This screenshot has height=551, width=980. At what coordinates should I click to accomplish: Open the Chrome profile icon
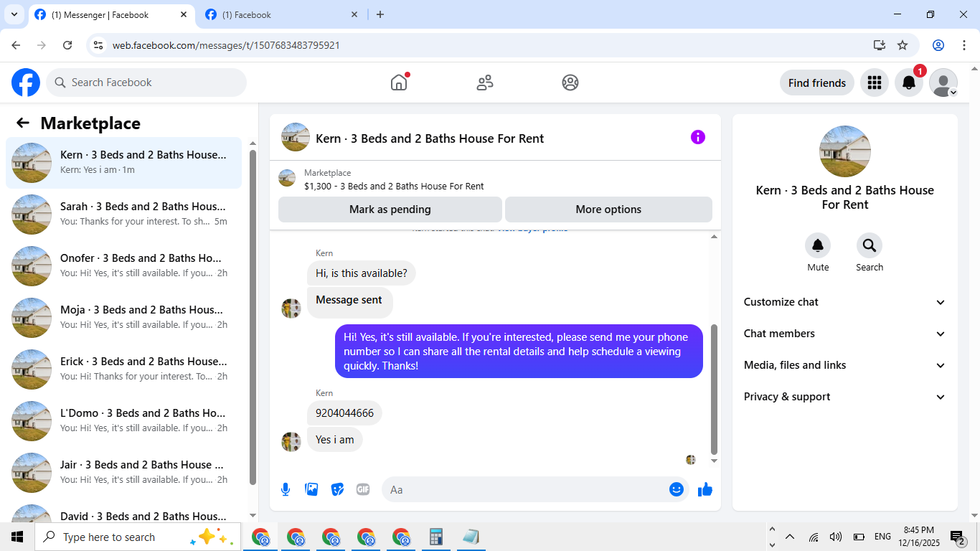[938, 45]
